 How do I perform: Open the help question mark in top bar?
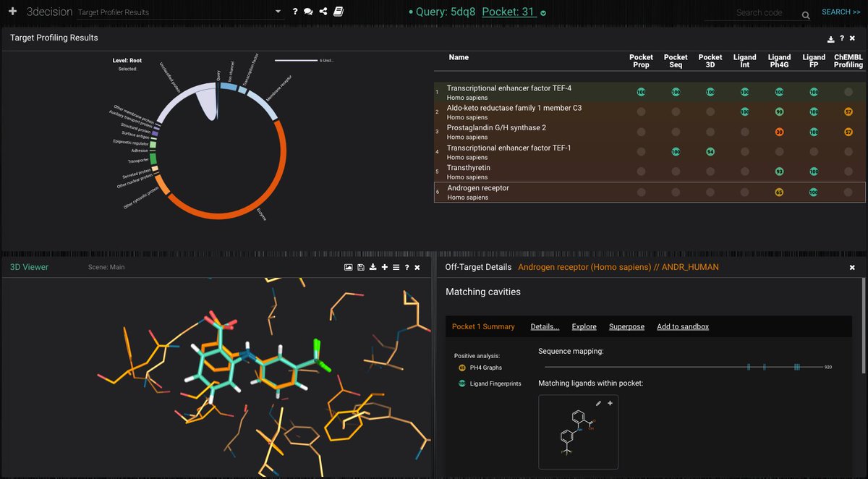pos(294,12)
